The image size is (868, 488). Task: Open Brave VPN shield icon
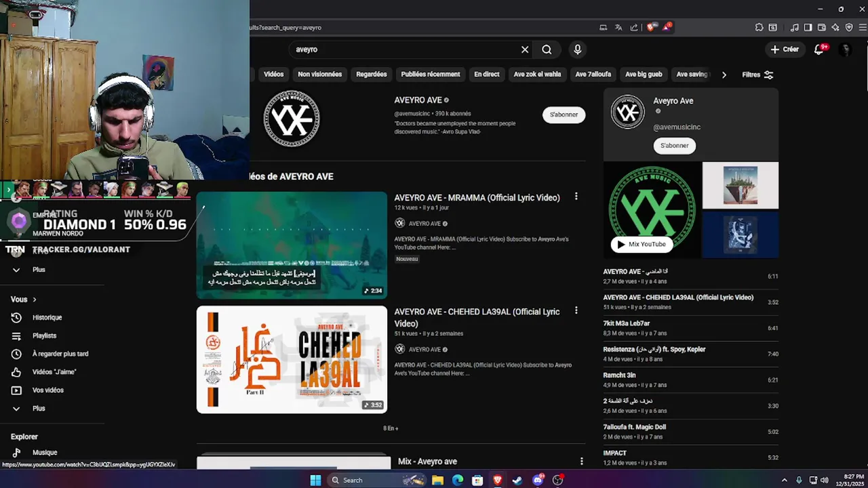pos(849,28)
